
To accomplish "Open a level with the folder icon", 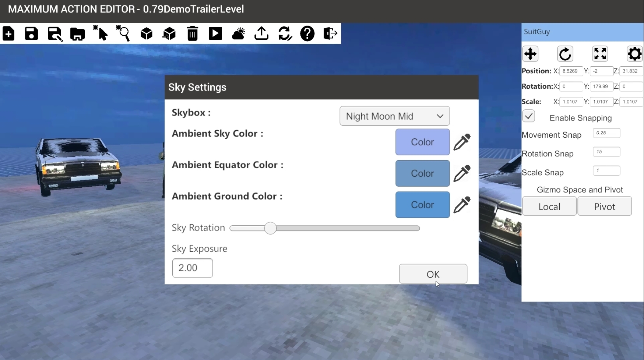I will coord(77,33).
